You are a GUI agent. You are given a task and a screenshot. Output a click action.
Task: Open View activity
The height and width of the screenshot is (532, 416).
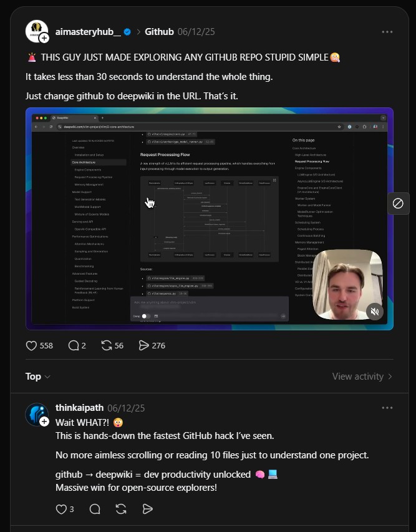click(362, 377)
